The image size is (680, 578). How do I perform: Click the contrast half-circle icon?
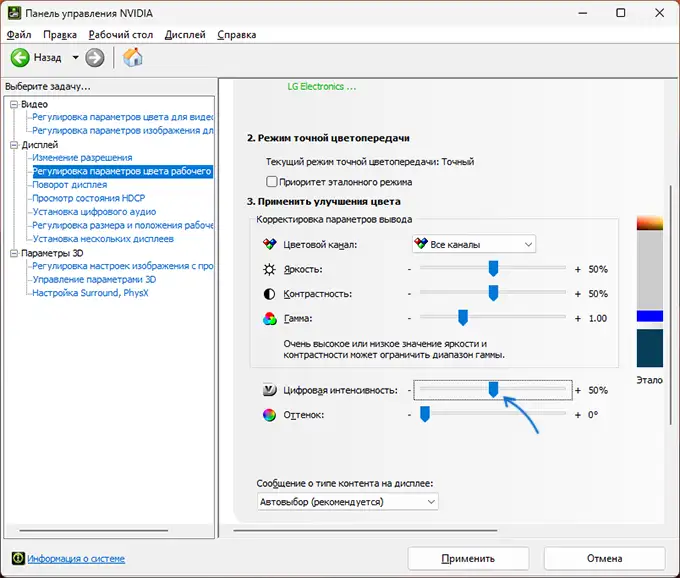pyautogui.click(x=269, y=294)
